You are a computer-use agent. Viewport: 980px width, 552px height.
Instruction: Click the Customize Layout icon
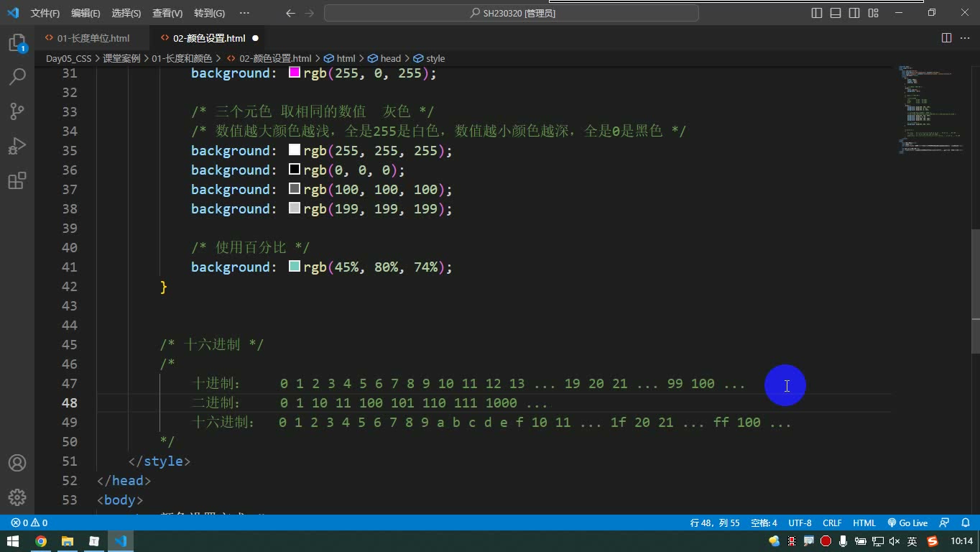coord(874,13)
